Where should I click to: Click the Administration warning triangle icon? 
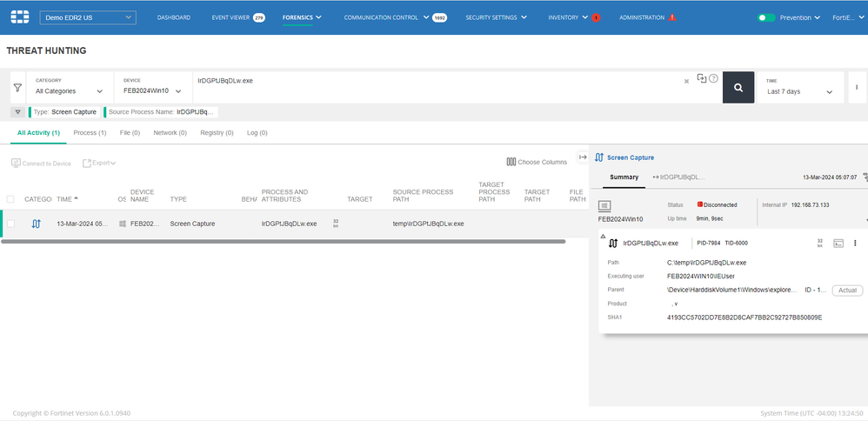pyautogui.click(x=672, y=17)
